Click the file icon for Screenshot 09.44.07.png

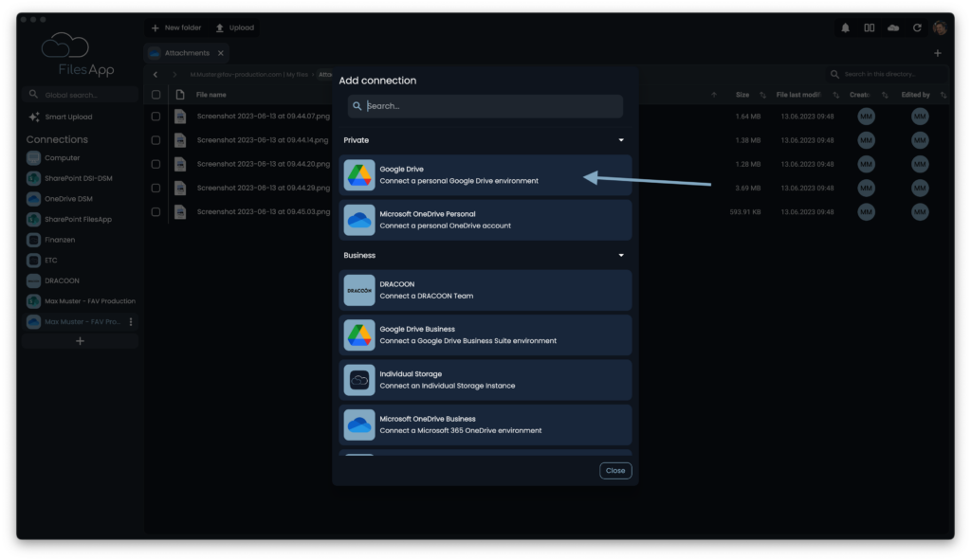pyautogui.click(x=180, y=117)
